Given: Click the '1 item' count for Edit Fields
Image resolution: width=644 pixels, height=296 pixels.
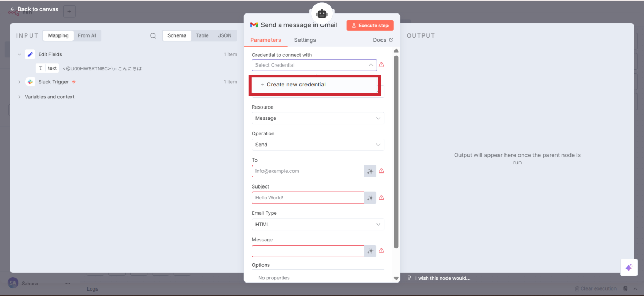Looking at the screenshot, I should 230,54.
